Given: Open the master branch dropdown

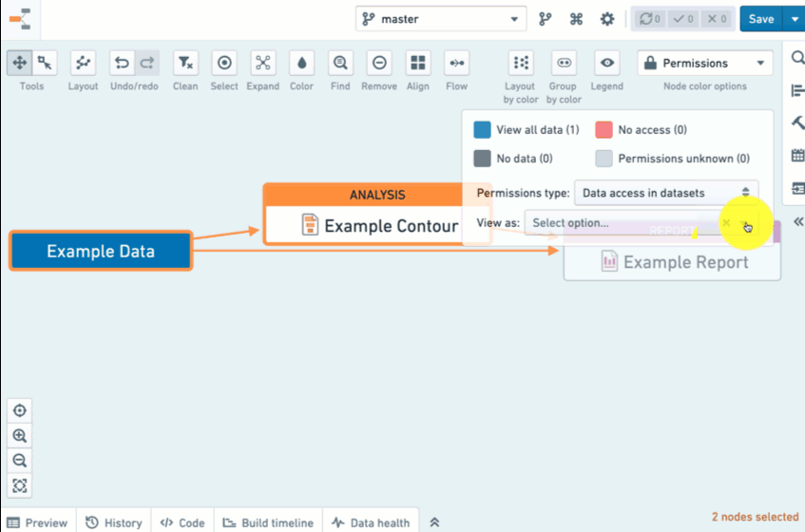Looking at the screenshot, I should (x=441, y=19).
